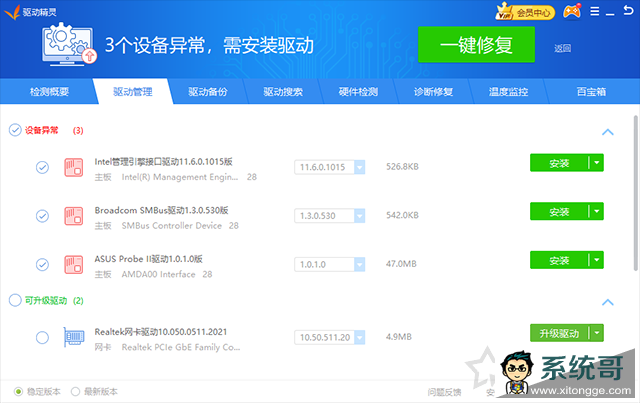
Task: Check the 可升级驱动 group checkbox
Action: pyautogui.click(x=15, y=301)
